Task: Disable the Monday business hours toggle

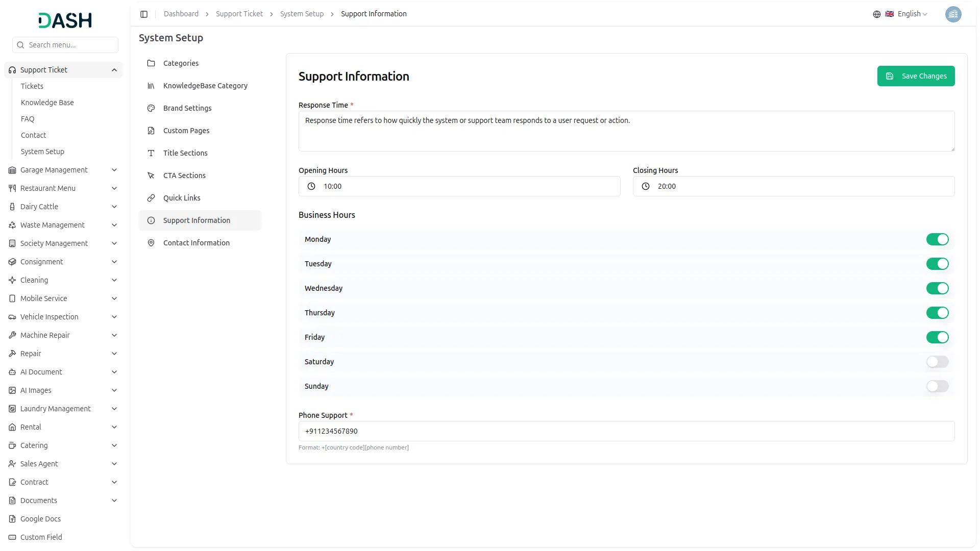Action: pos(937,240)
